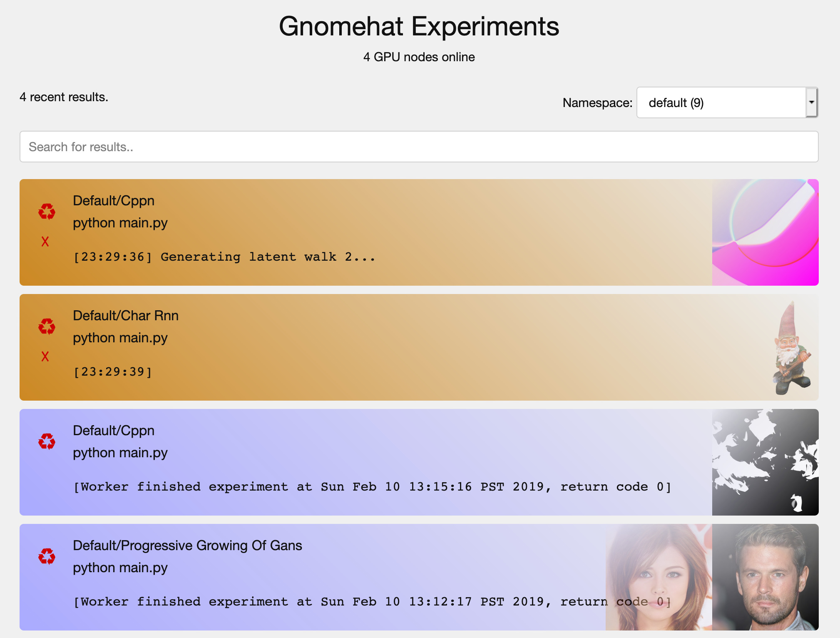
Task: Open the running Default/Cppn experiment title
Action: point(114,201)
